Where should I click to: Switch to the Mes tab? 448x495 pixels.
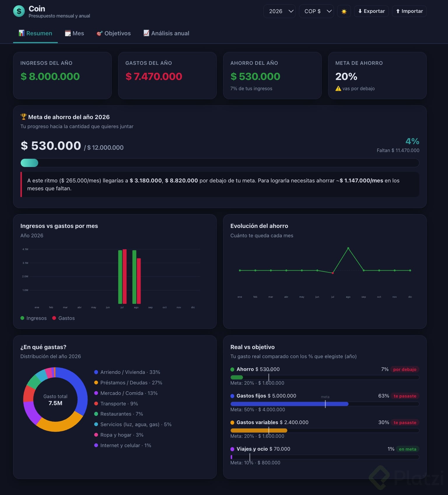74,33
